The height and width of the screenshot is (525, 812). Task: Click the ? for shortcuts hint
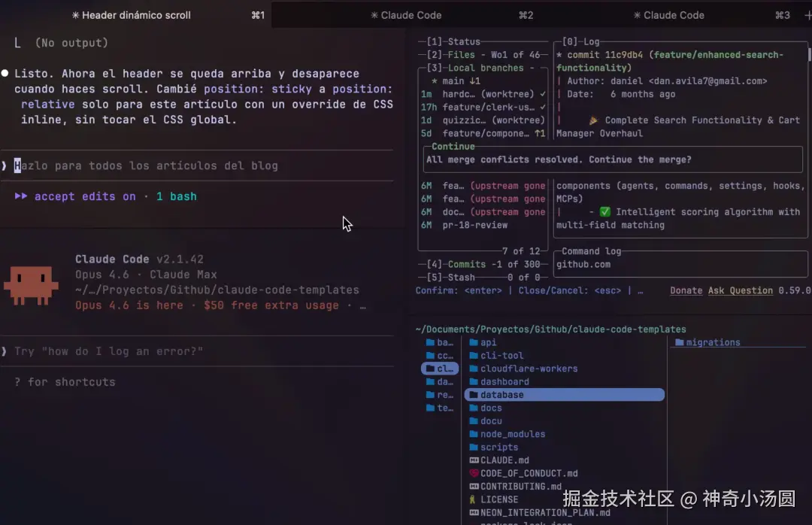coord(65,382)
